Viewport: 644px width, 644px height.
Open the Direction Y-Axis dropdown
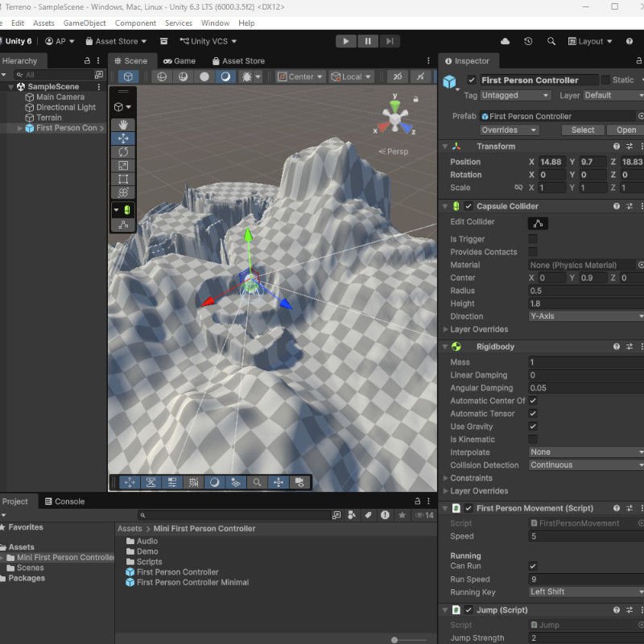(x=586, y=316)
